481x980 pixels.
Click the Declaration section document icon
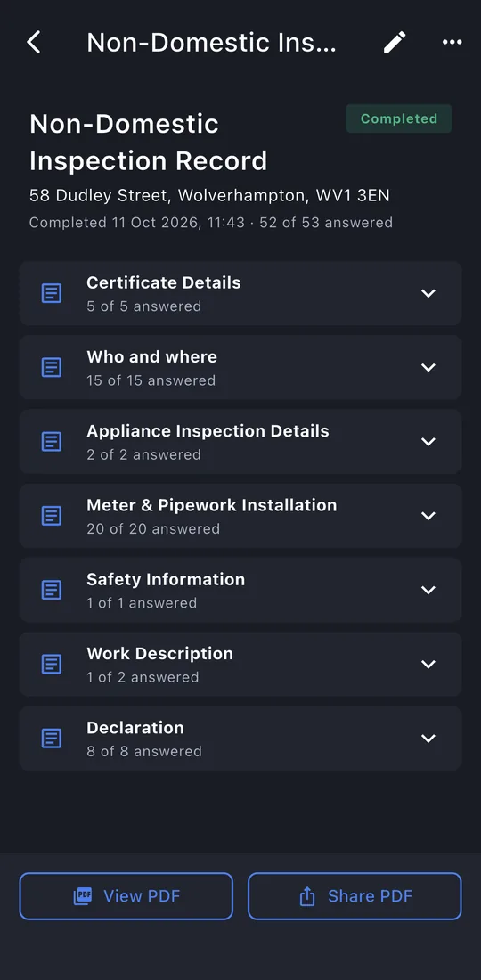(52, 739)
